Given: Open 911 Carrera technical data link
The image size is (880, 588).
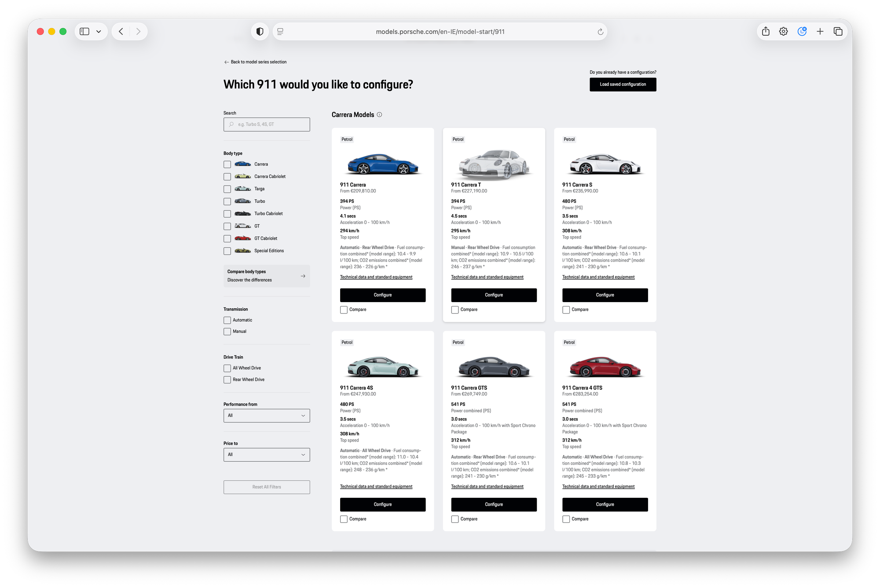Looking at the screenshot, I should tap(376, 277).
